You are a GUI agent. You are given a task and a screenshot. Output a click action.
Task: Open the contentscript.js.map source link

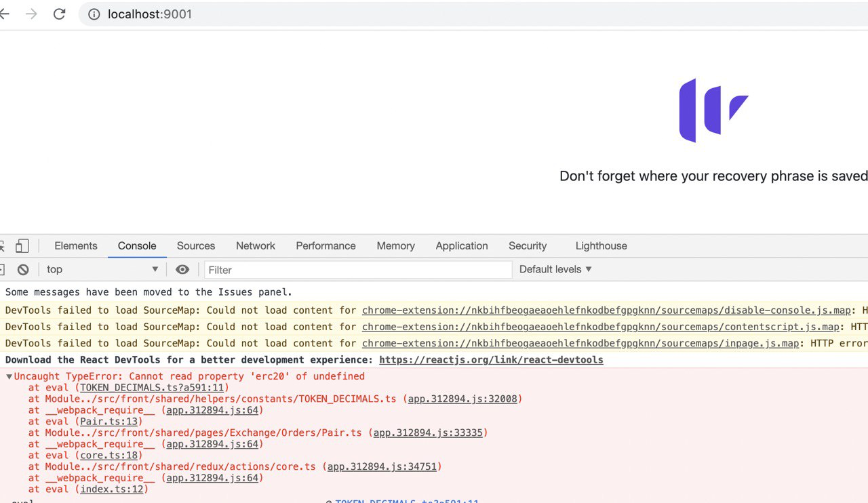tap(601, 327)
